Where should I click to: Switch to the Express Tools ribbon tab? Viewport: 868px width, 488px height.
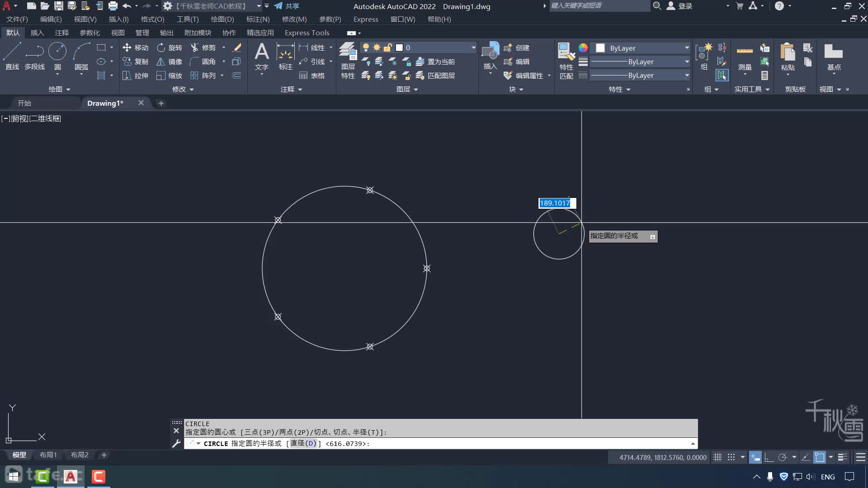(307, 33)
